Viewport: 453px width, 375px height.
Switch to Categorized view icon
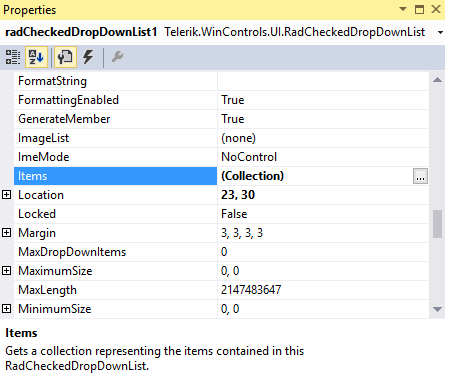13,57
